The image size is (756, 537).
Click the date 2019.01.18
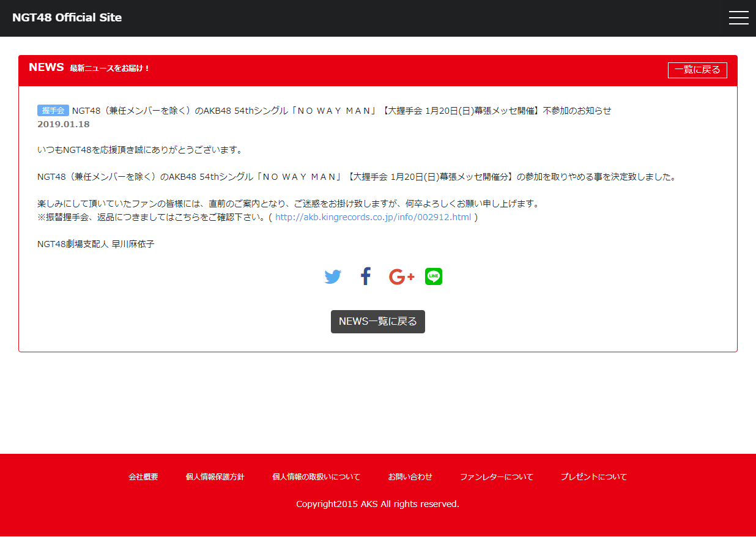click(64, 124)
